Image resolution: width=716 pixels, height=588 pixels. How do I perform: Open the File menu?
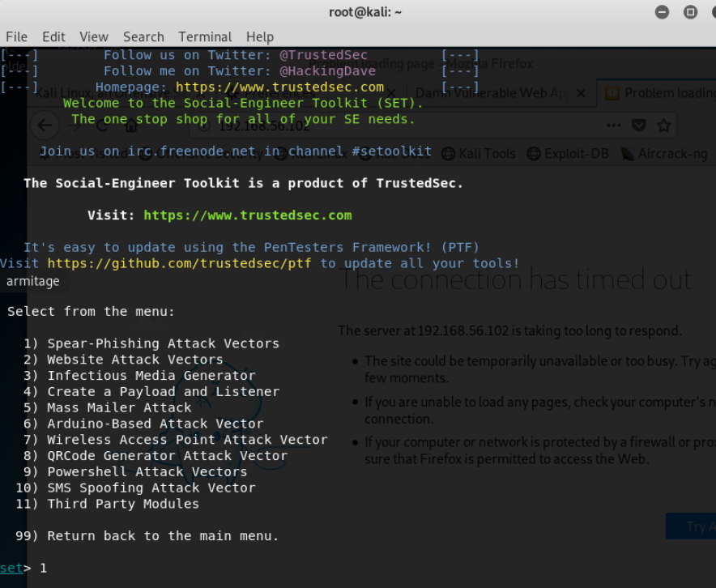click(x=16, y=36)
